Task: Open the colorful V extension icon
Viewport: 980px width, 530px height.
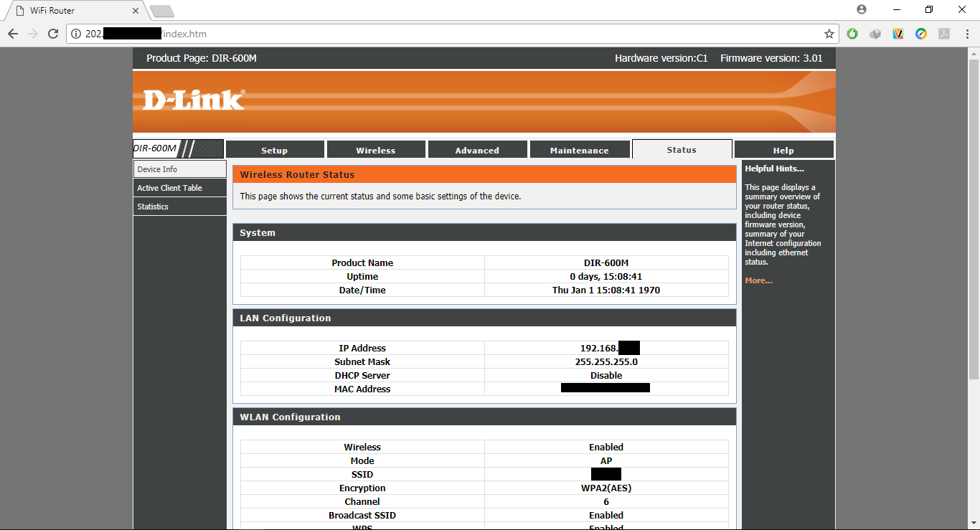Action: pos(898,34)
